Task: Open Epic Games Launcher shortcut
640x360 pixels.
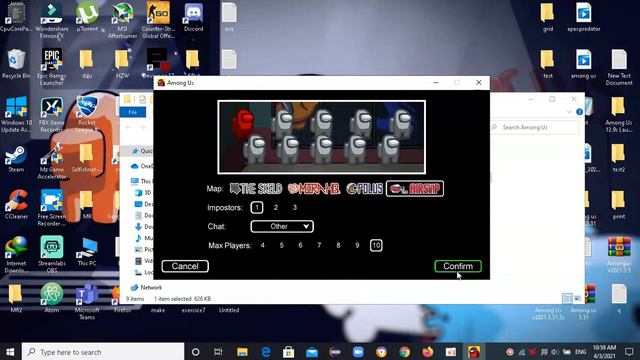Action: (x=51, y=67)
